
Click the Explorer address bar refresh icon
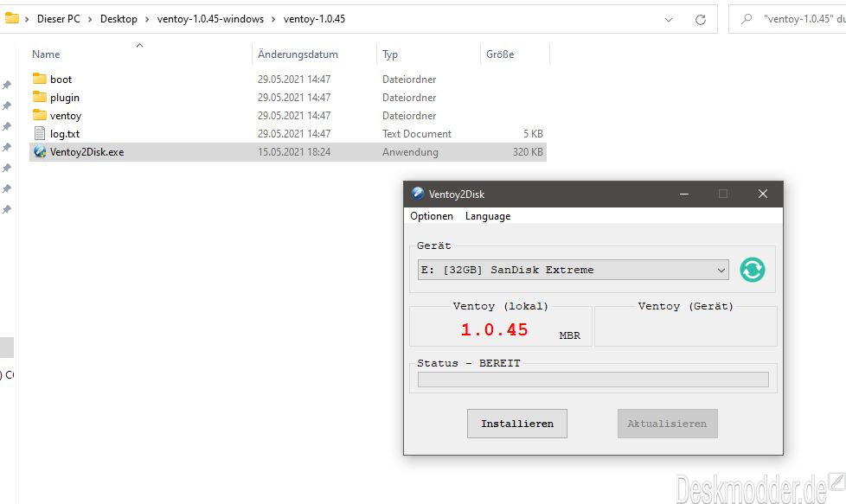point(701,20)
